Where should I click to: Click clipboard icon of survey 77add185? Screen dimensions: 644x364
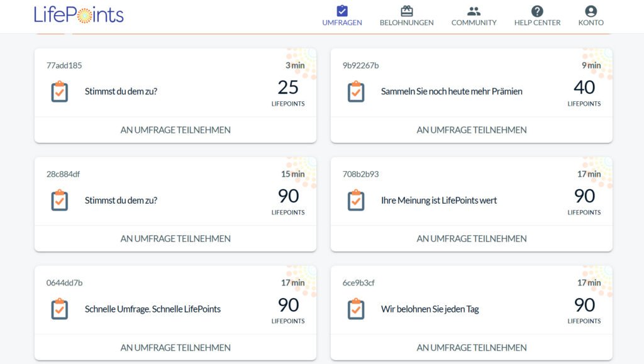(x=60, y=92)
